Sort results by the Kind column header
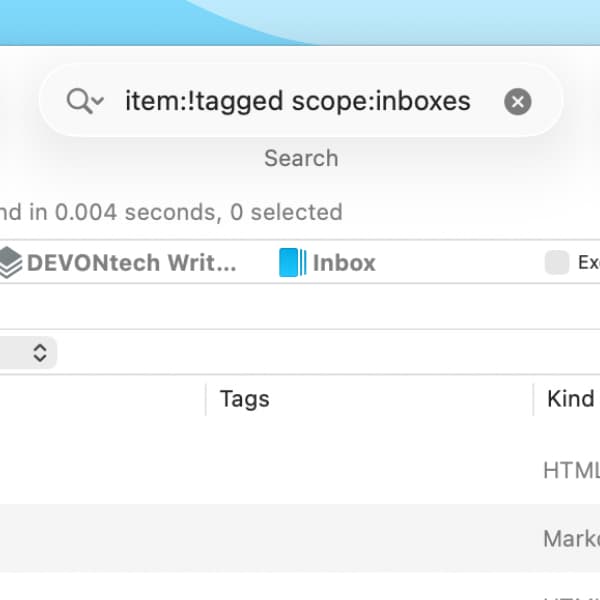Image resolution: width=600 pixels, height=600 pixels. (570, 399)
